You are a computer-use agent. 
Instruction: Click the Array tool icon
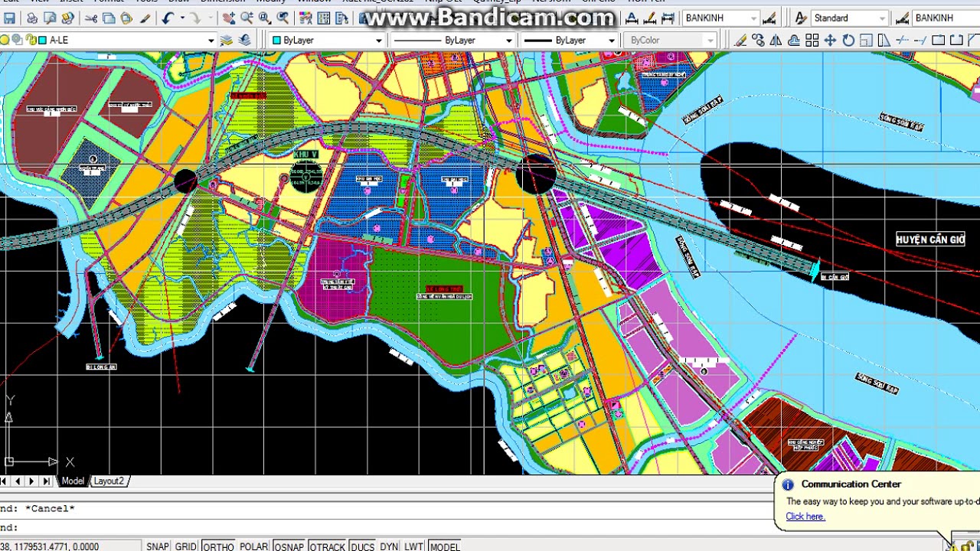coord(812,41)
